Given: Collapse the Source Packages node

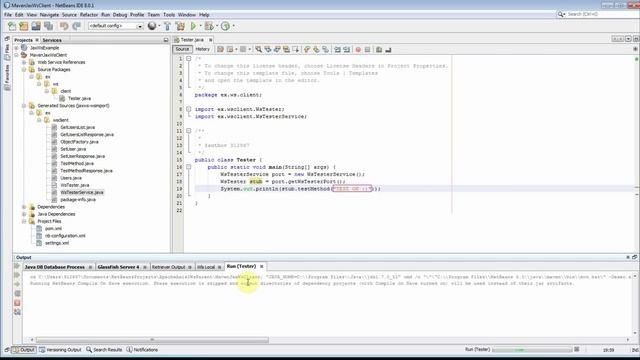Looking at the screenshot, I should tap(24, 70).
